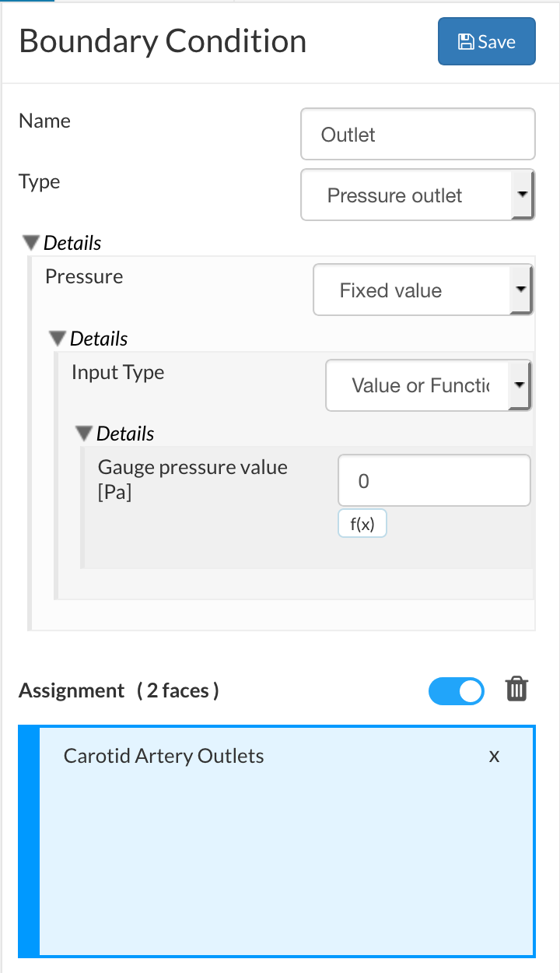
Task: Click the Assignment (2 faces) heading
Action: [119, 690]
